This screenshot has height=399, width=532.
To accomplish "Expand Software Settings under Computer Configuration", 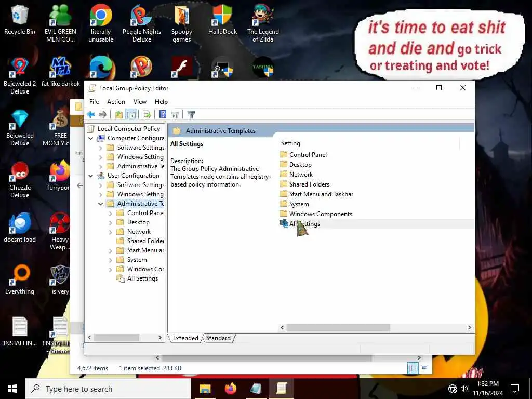I will click(x=100, y=148).
